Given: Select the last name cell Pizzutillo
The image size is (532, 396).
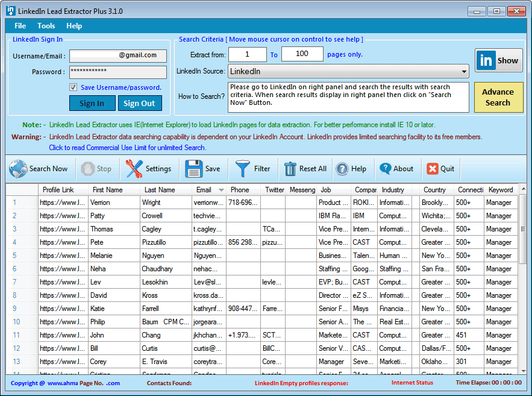Looking at the screenshot, I should coord(166,242).
